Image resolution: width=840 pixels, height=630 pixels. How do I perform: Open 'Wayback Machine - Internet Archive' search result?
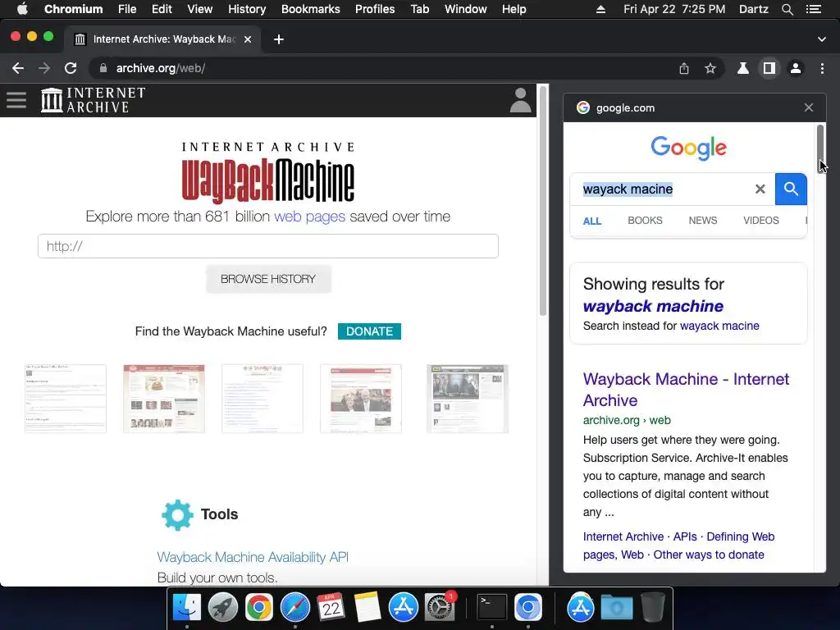click(x=686, y=390)
